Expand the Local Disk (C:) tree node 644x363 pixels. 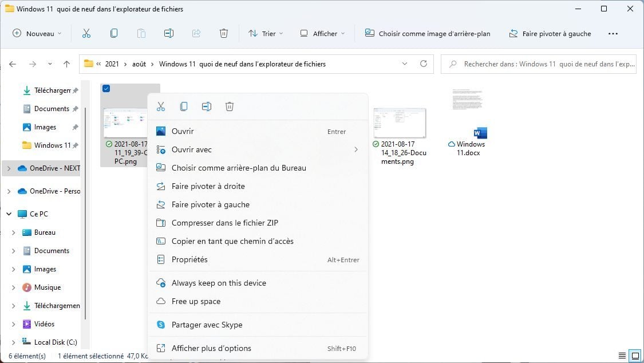14,342
